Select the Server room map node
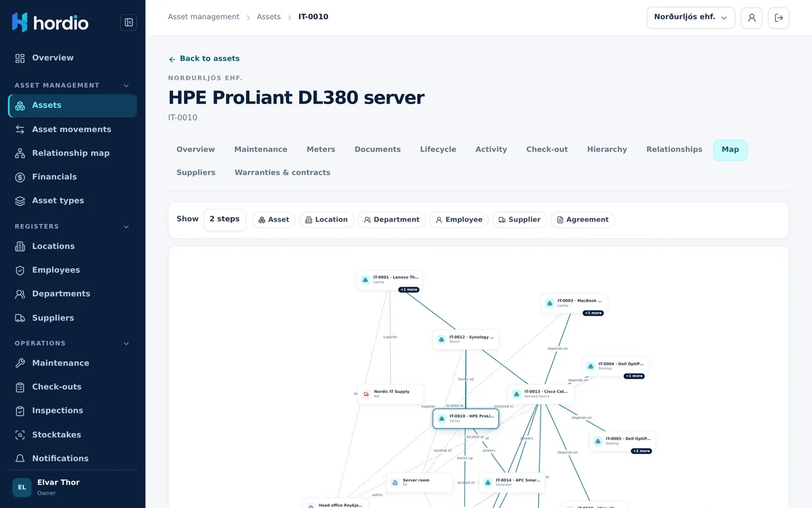The width and height of the screenshot is (812, 508). click(x=419, y=483)
